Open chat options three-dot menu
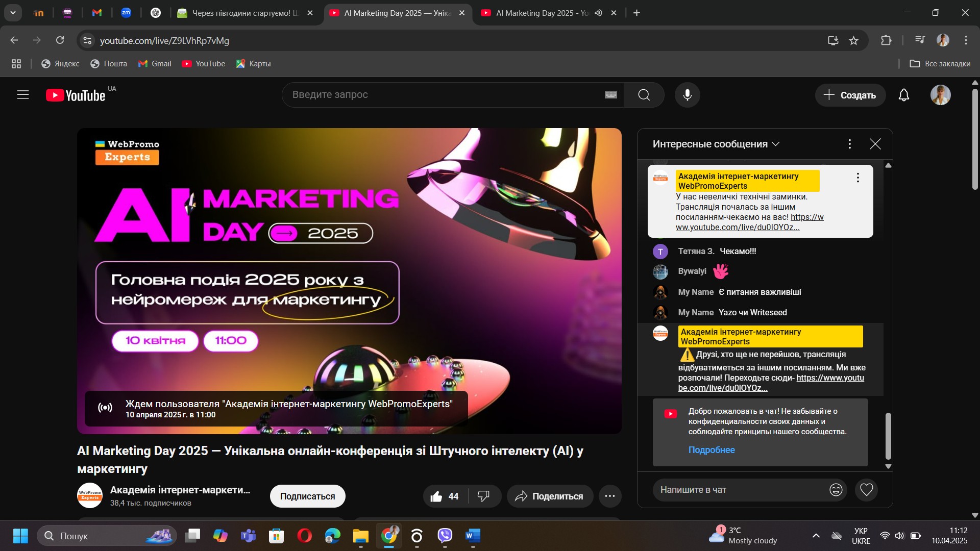 click(849, 144)
